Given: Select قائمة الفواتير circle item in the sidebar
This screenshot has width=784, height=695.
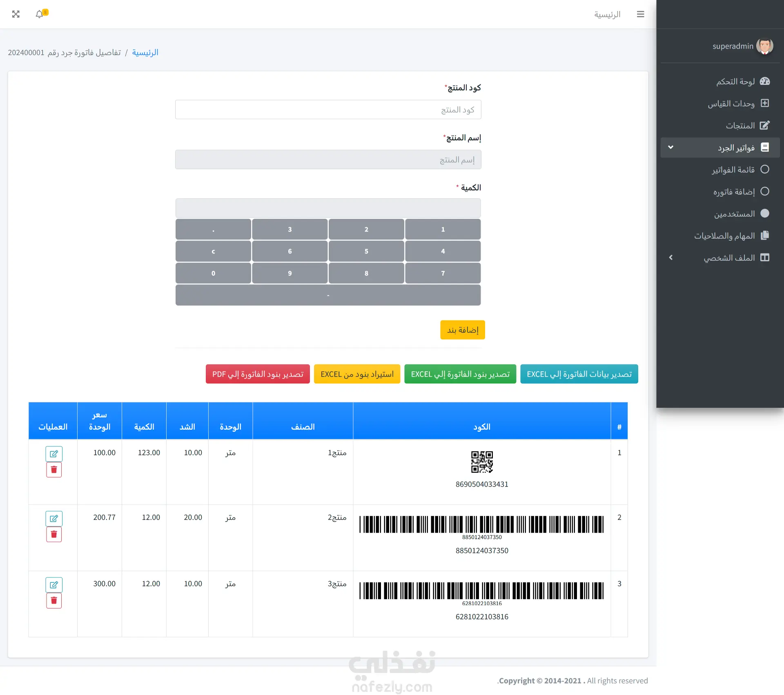Looking at the screenshot, I should 764,169.
